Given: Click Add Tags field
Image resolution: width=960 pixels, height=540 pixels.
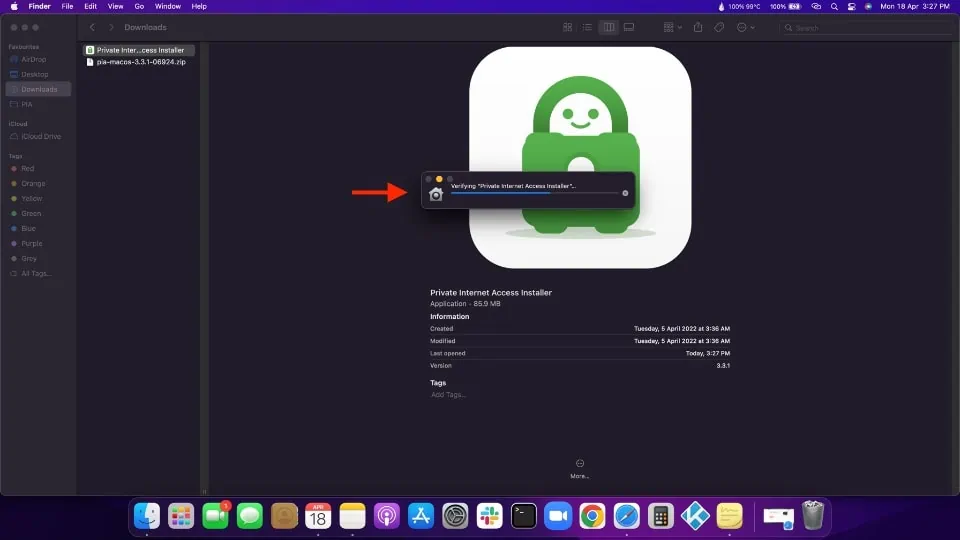Looking at the screenshot, I should click(448, 395).
